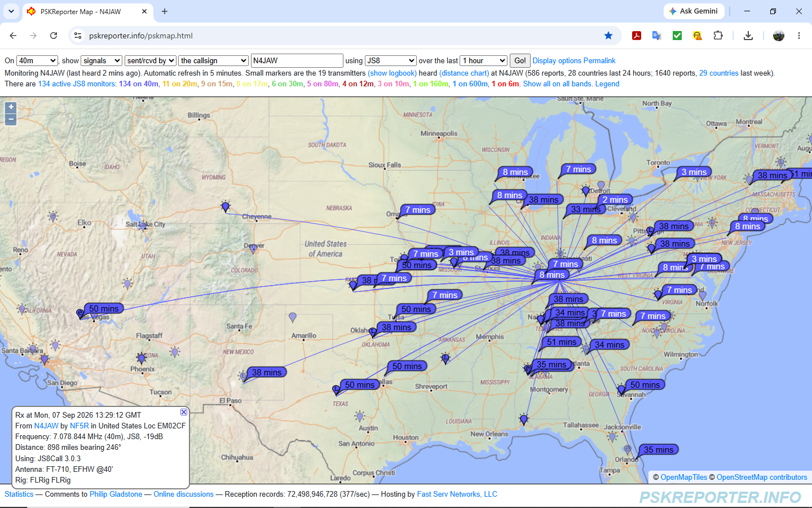Click the 50 mins marker near Las Vegas
The height and width of the screenshot is (508, 812).
click(x=104, y=309)
